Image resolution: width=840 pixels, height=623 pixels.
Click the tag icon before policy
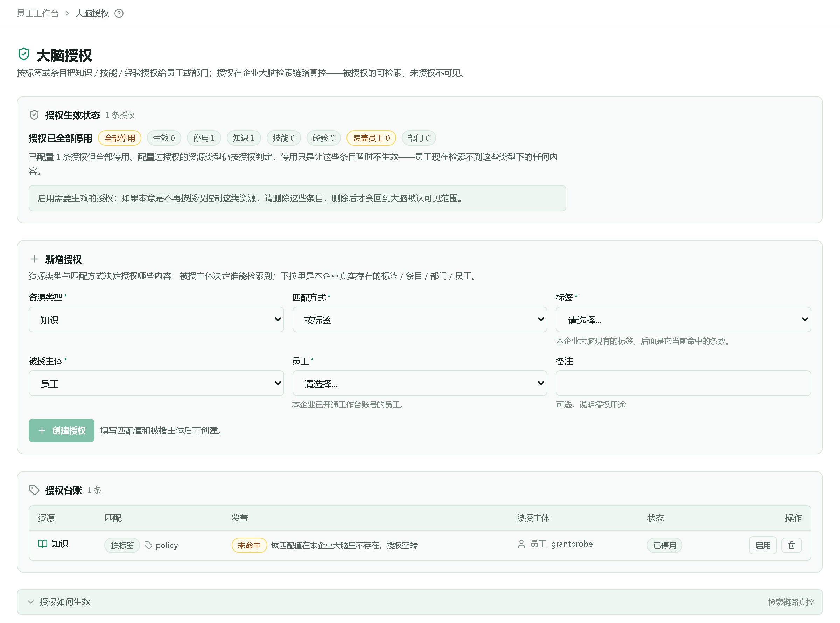[148, 545]
